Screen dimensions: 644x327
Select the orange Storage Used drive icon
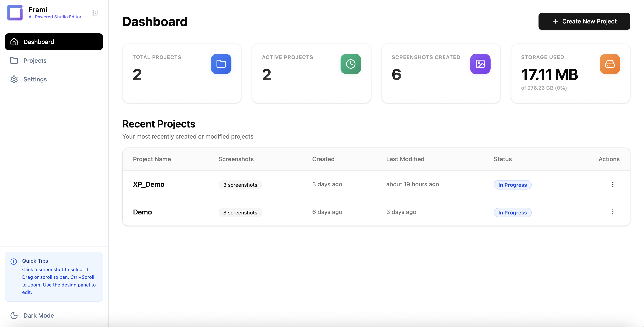(609, 64)
